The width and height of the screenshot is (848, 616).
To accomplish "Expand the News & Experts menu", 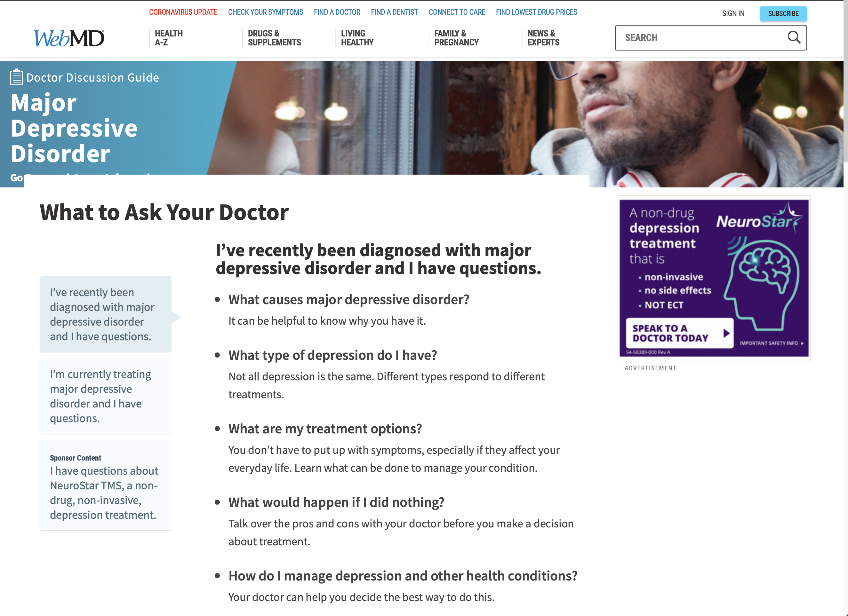I will [x=543, y=38].
